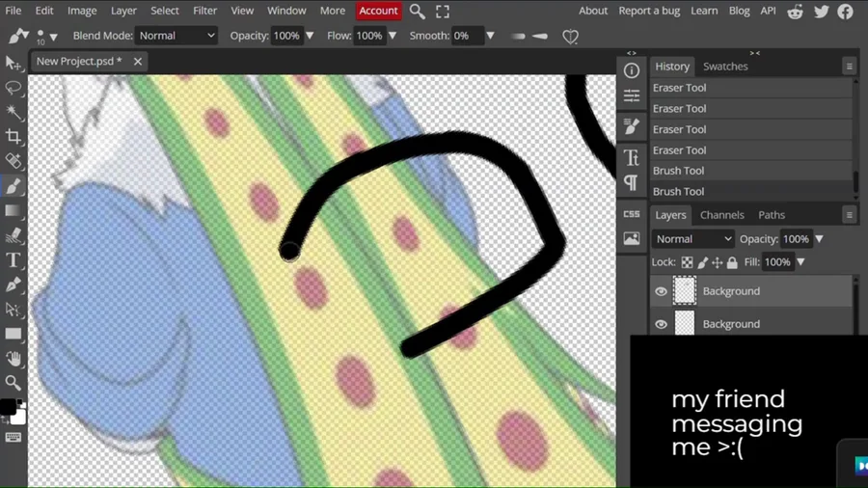The image size is (868, 488).
Task: Select the Spot Healing Brush tool
Action: click(x=13, y=161)
